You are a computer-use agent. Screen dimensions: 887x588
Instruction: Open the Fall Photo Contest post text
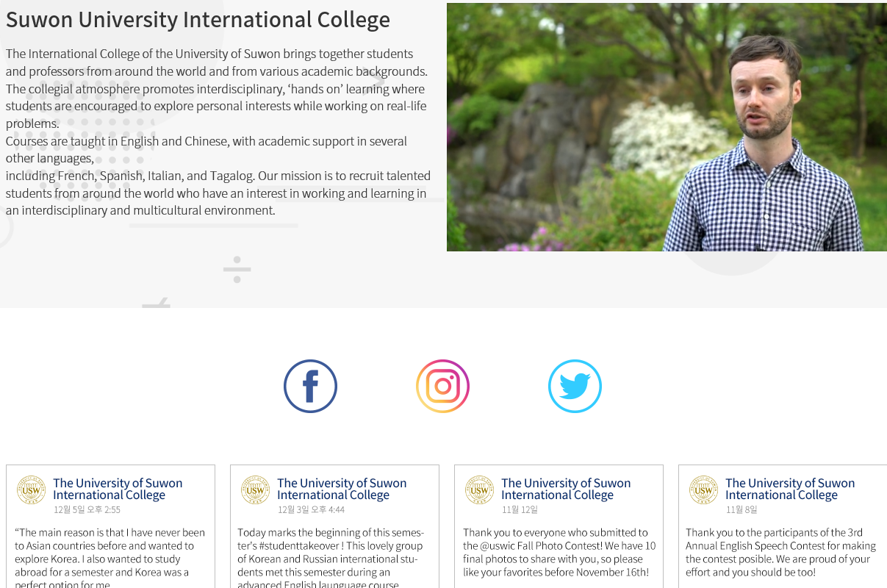coord(559,552)
